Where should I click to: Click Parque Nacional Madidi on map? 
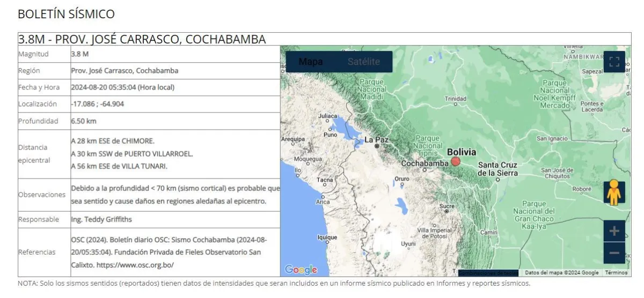[x=371, y=90]
